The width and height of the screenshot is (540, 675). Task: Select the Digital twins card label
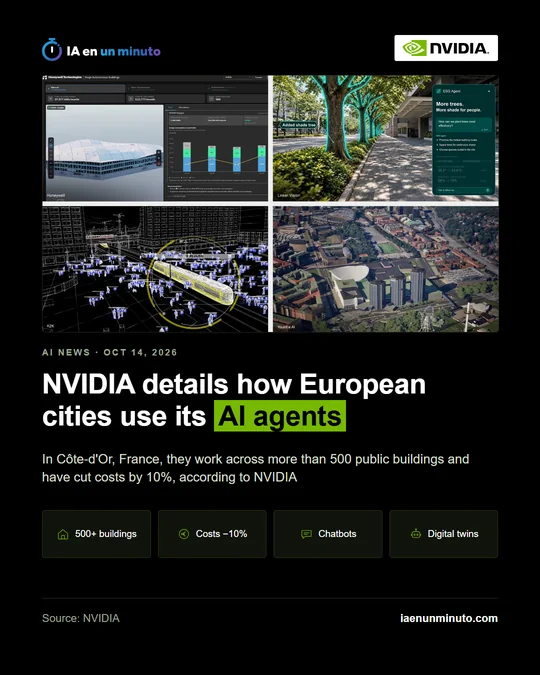click(453, 534)
